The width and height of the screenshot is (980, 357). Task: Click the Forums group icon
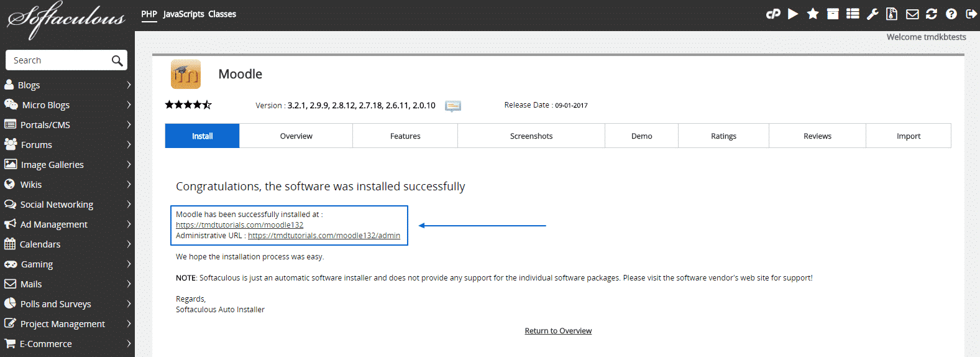pos(11,144)
